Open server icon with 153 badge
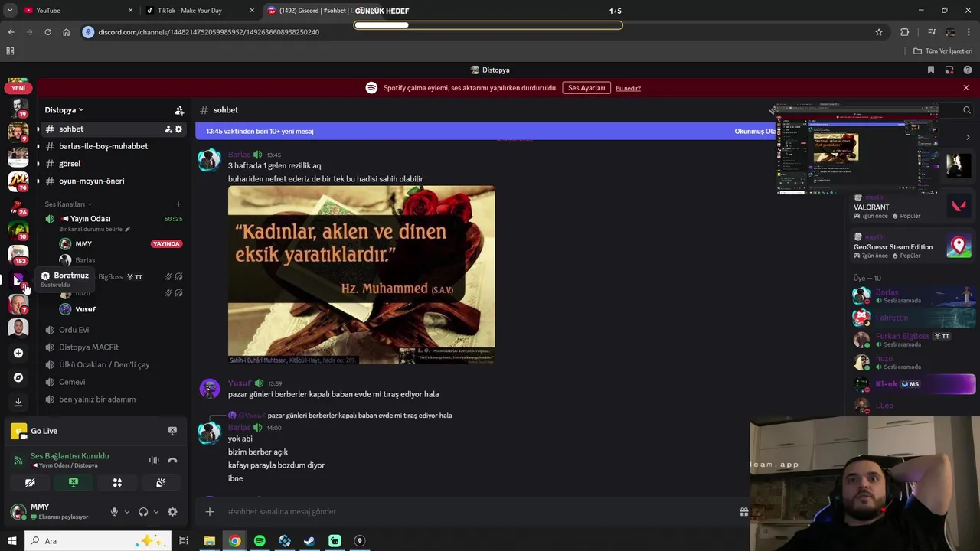The height and width of the screenshot is (551, 980). tap(18, 254)
